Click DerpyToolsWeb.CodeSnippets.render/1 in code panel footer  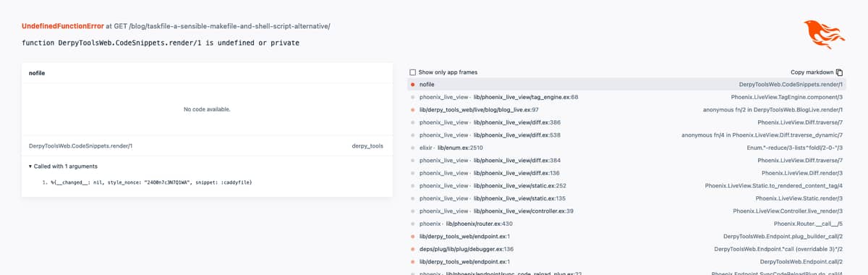[80, 145]
